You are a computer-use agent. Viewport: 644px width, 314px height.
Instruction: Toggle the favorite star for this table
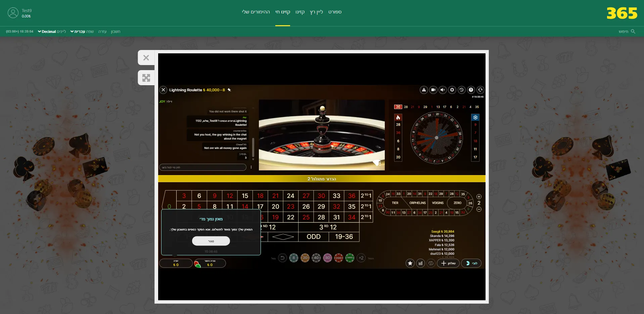click(410, 263)
